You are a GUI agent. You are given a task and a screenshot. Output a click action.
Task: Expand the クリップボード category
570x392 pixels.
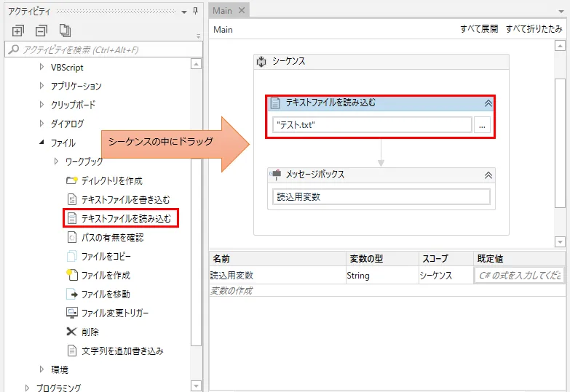point(41,105)
